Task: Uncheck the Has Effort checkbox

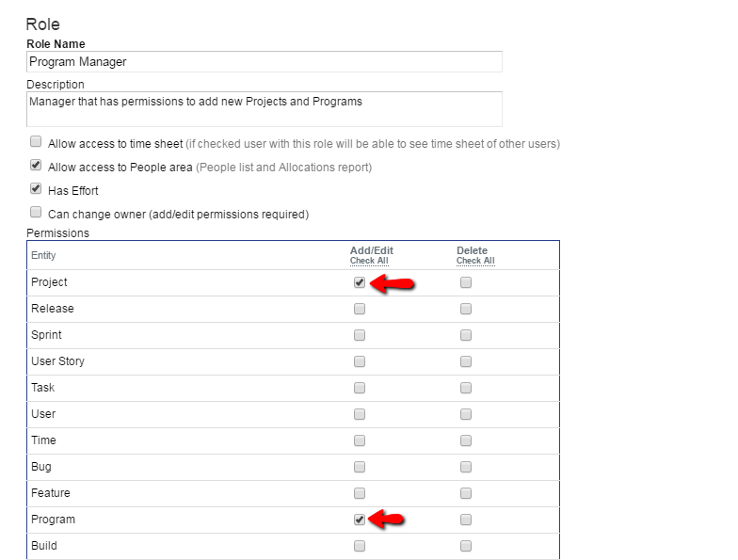Action: [x=36, y=189]
